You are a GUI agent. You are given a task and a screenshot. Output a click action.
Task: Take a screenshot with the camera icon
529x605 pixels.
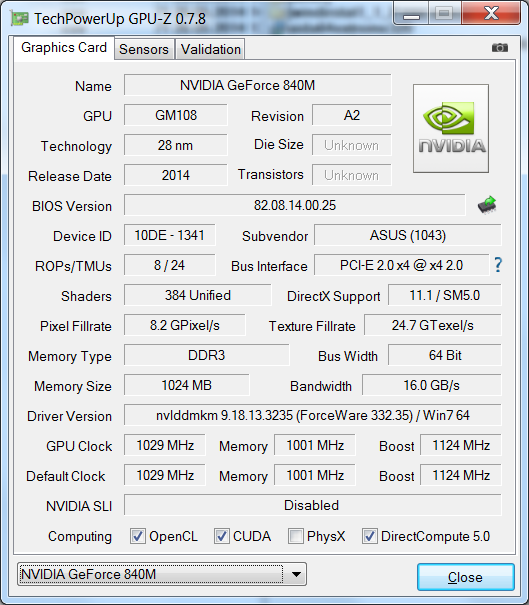point(500,48)
